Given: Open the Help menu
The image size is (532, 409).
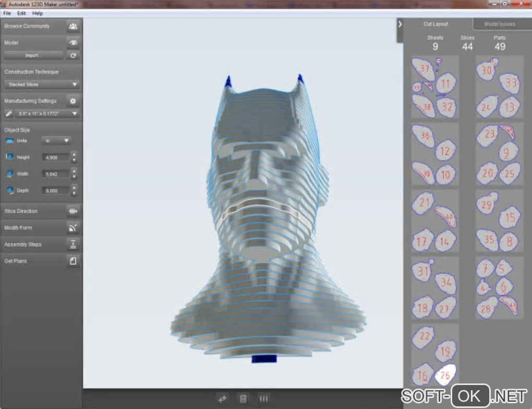Looking at the screenshot, I should pos(38,13).
